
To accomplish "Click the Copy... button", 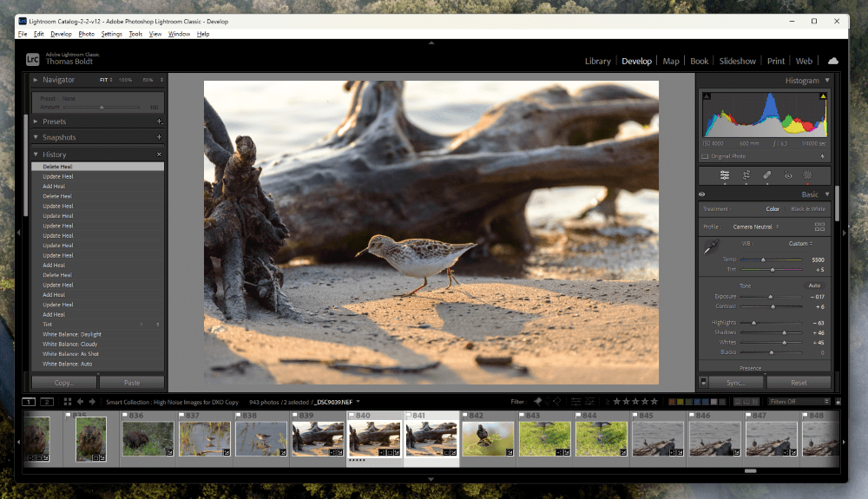I will tap(64, 383).
